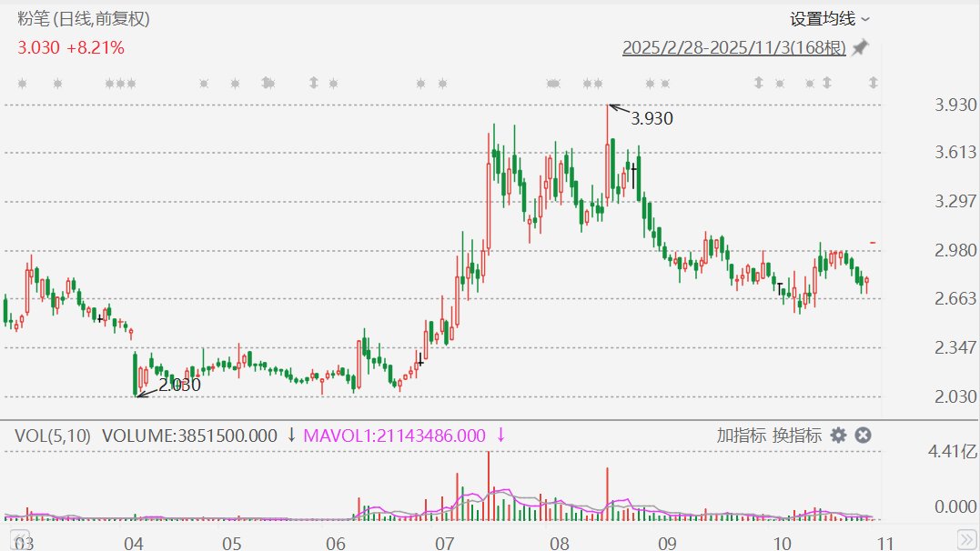This screenshot has width=980, height=551.
Task: Expand the 设置均线 dropdown
Action: (830, 18)
